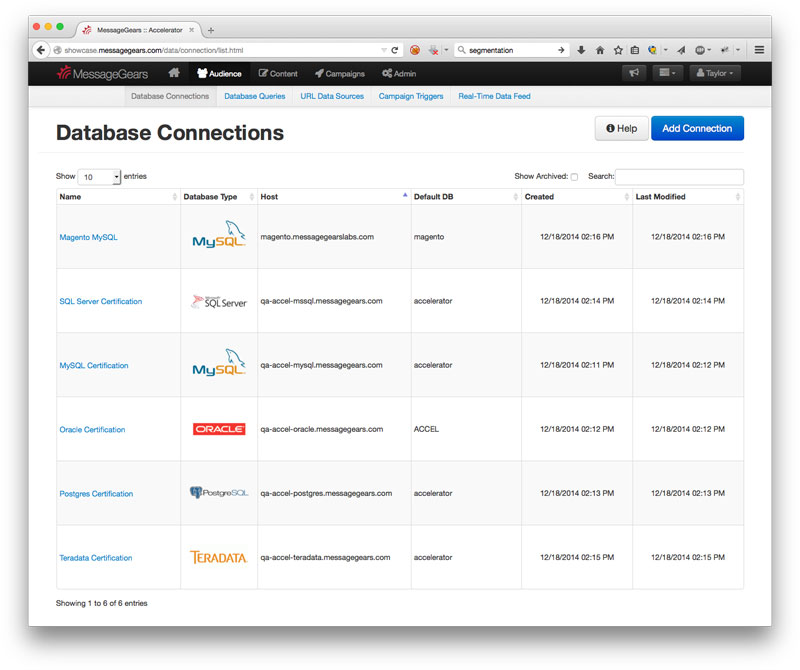Image resolution: width=800 pixels, height=670 pixels.
Task: Click the MessageGears home icon in navbar
Action: 174,73
